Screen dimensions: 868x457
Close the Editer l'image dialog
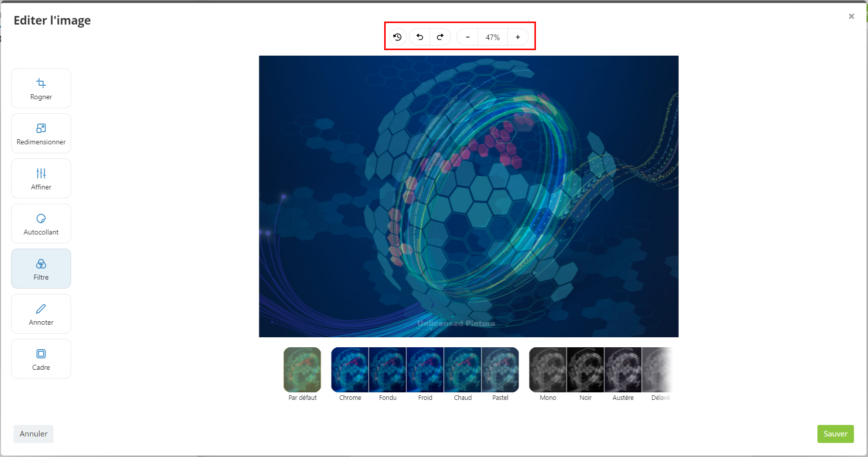pos(851,17)
